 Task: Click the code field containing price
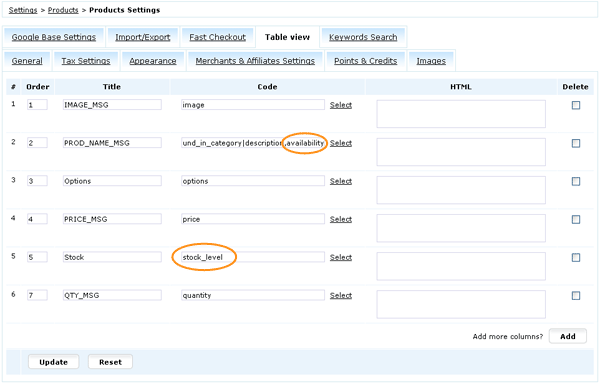point(253,219)
